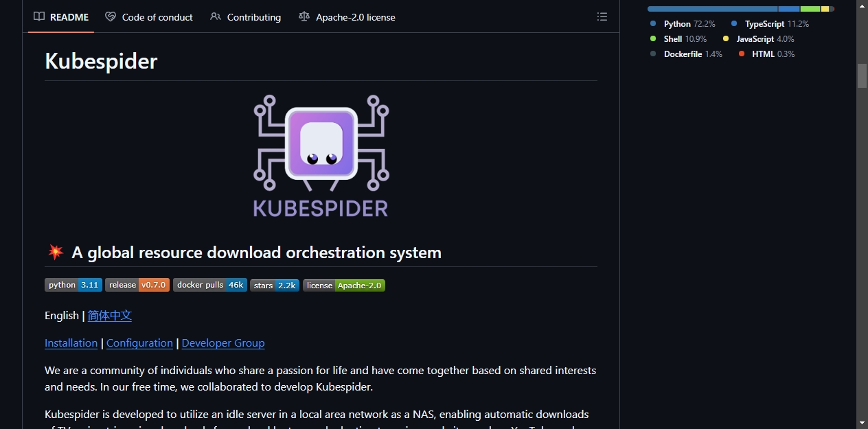Click the license Apache-2.0 badge

click(344, 285)
